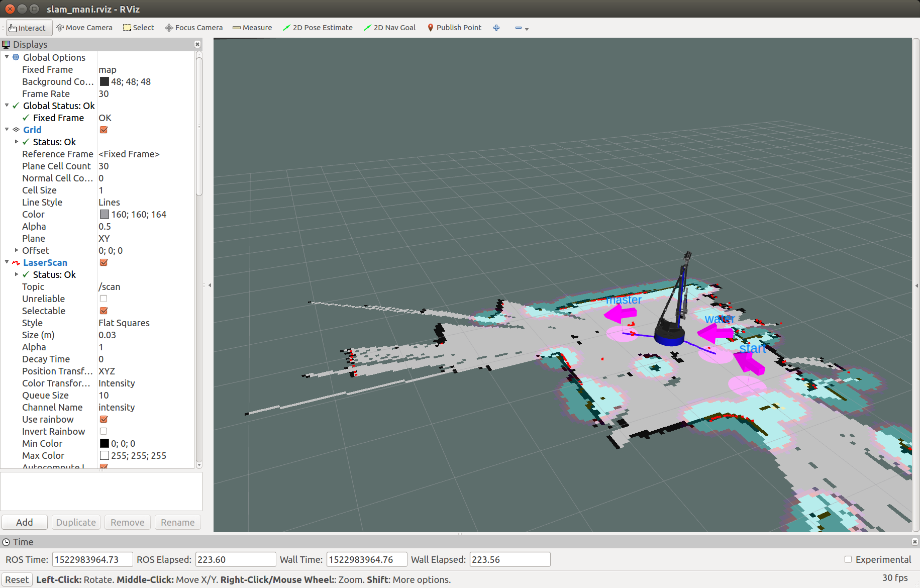Select the Interact tool
920x588 pixels.
tap(29, 28)
